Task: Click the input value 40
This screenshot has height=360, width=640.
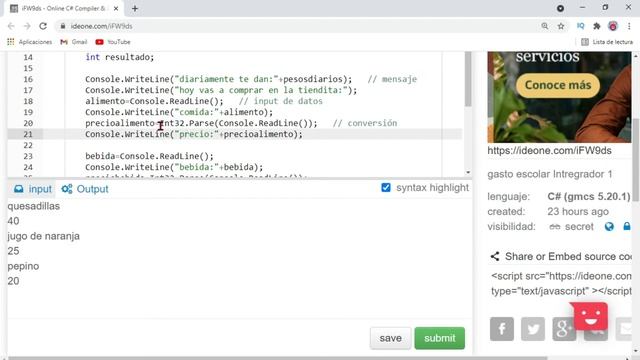Action: [x=13, y=221]
